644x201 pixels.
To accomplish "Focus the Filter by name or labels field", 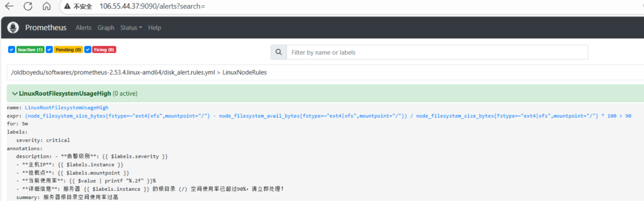I will click(x=437, y=52).
